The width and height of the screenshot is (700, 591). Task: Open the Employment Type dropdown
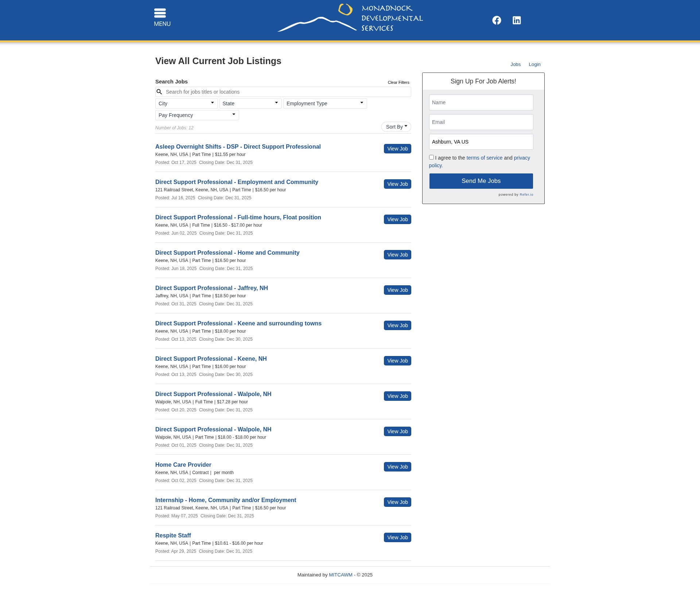[x=325, y=103]
